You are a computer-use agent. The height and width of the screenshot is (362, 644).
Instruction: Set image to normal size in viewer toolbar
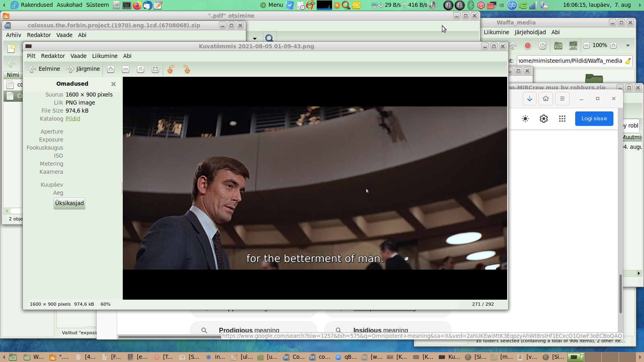tap(140, 69)
